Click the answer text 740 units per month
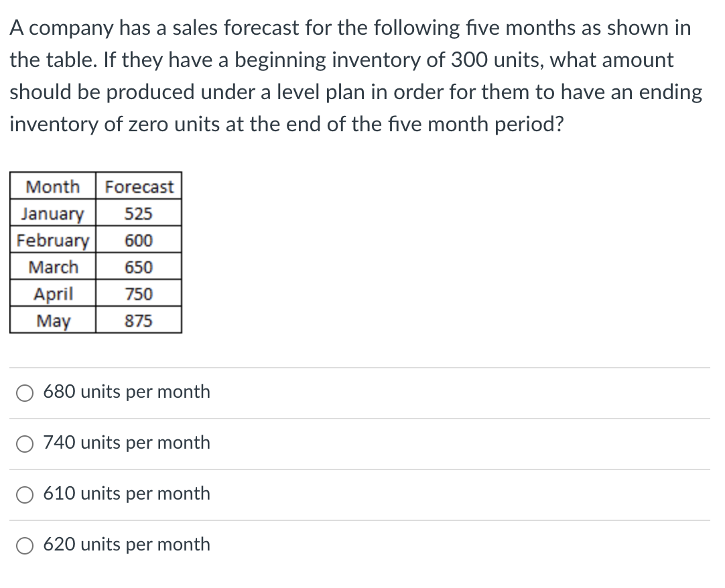The image size is (725, 588). pos(127,443)
